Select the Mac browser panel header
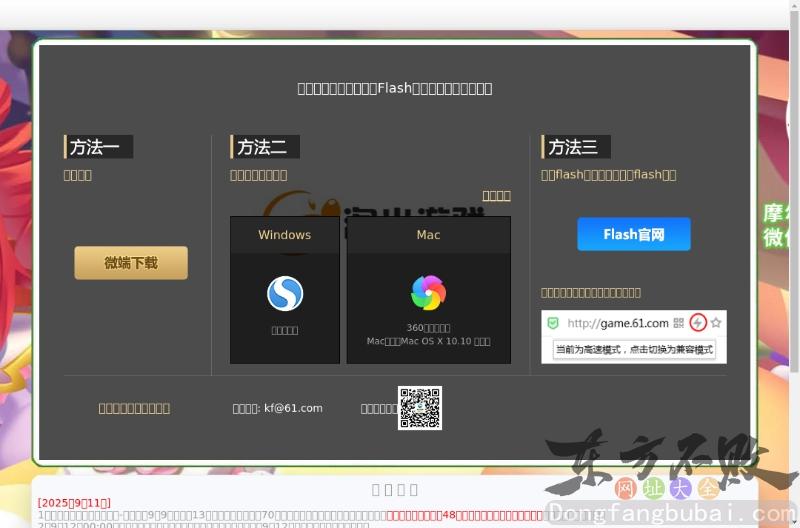 pyautogui.click(x=428, y=235)
